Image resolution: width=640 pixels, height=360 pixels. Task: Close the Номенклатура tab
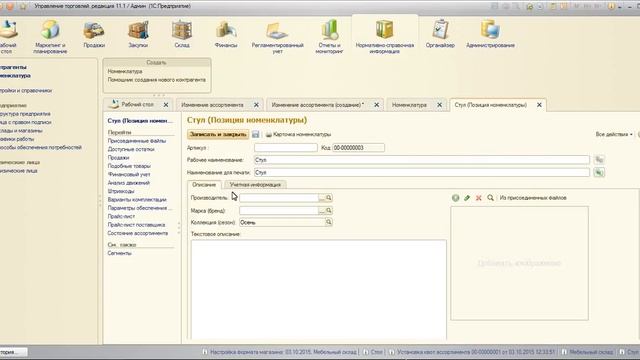tap(440, 105)
